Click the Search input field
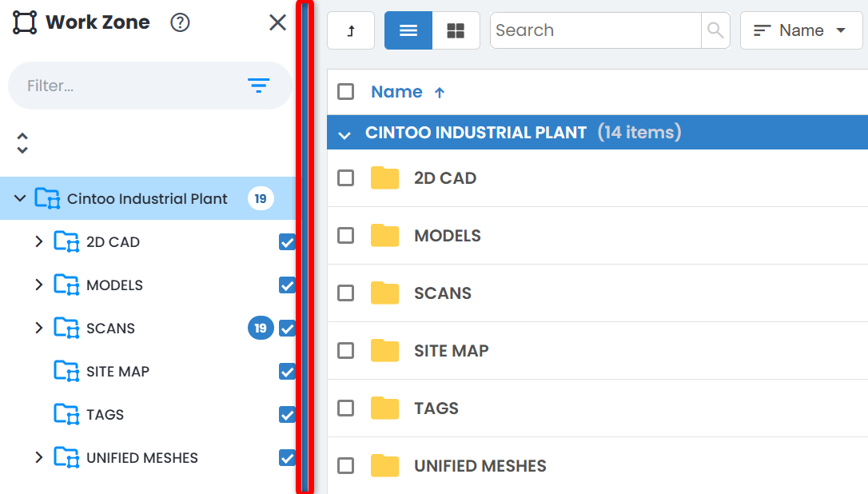The image size is (868, 494). coord(595,30)
